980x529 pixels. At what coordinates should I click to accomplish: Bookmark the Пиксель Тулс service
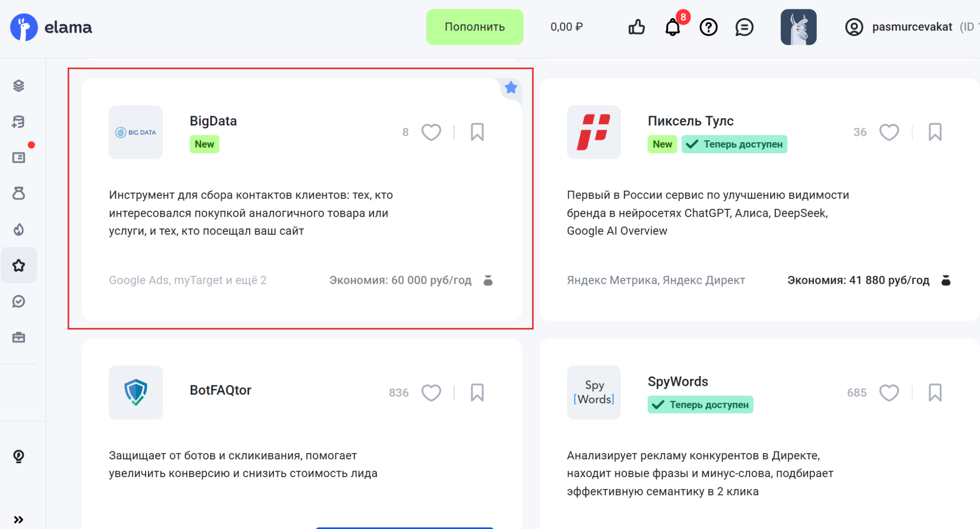[x=935, y=132]
